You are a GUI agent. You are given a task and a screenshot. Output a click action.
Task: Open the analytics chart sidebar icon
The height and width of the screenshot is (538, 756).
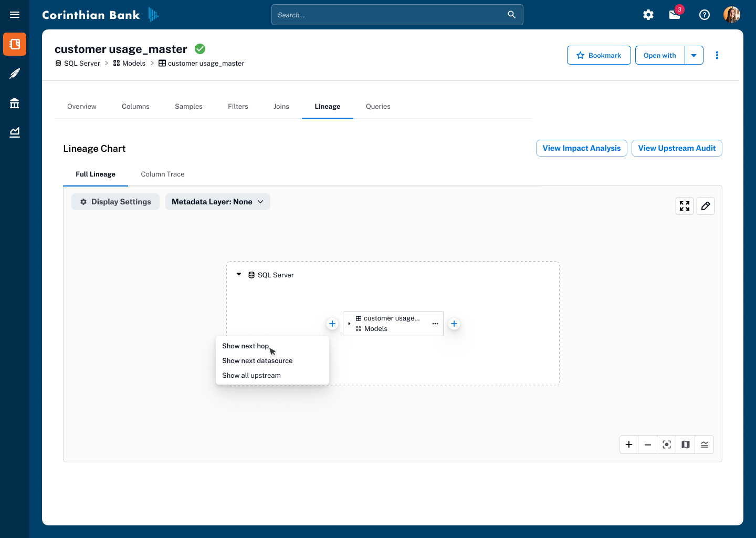15,132
